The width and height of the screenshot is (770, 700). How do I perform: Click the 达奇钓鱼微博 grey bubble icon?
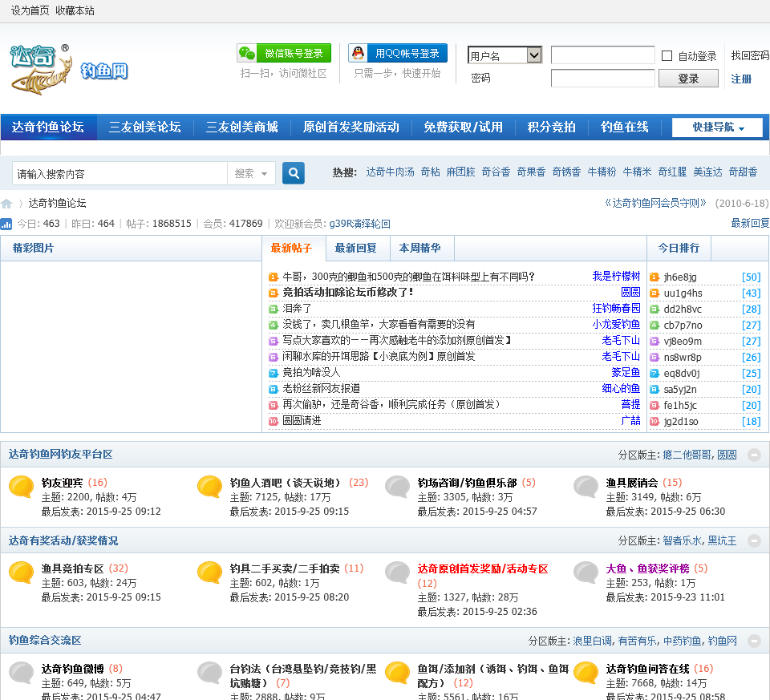pyautogui.click(x=22, y=673)
